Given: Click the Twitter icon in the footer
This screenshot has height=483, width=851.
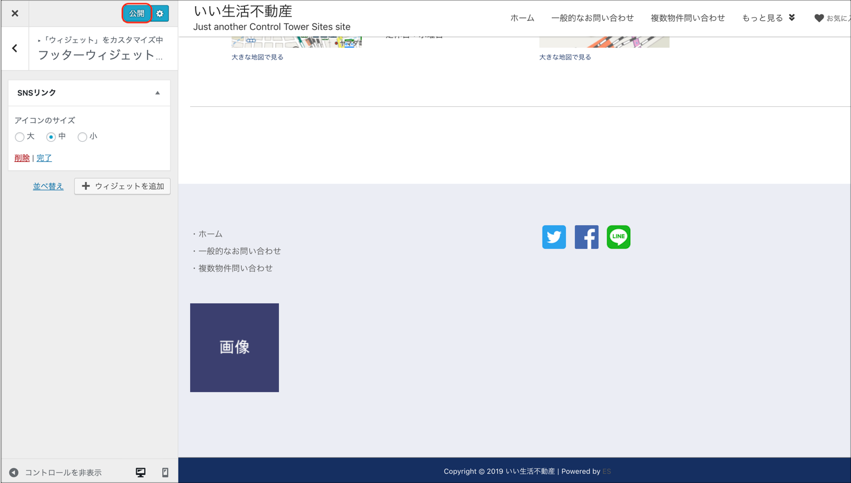Looking at the screenshot, I should tap(554, 237).
